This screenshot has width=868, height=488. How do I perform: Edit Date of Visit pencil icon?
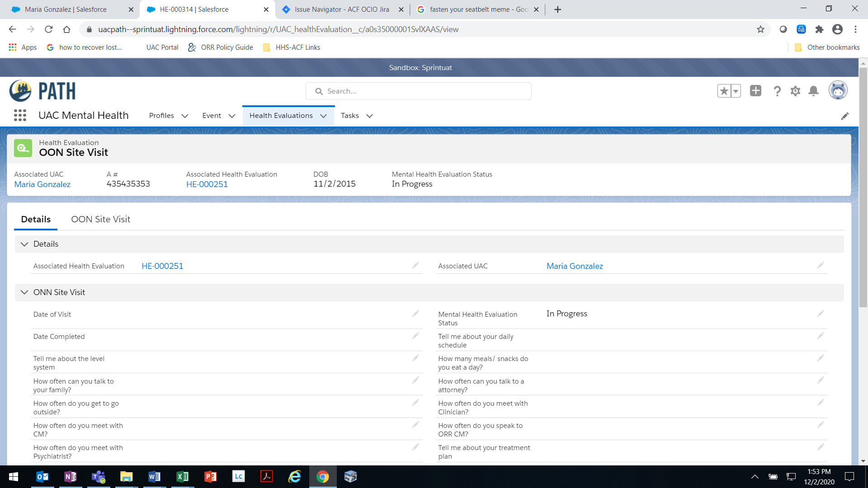click(x=415, y=314)
